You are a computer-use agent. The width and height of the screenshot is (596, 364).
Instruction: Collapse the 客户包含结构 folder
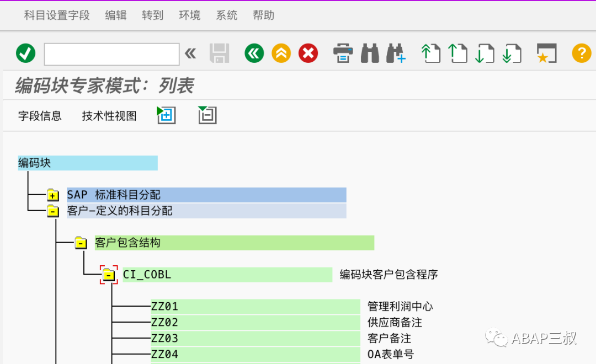pyautogui.click(x=81, y=243)
